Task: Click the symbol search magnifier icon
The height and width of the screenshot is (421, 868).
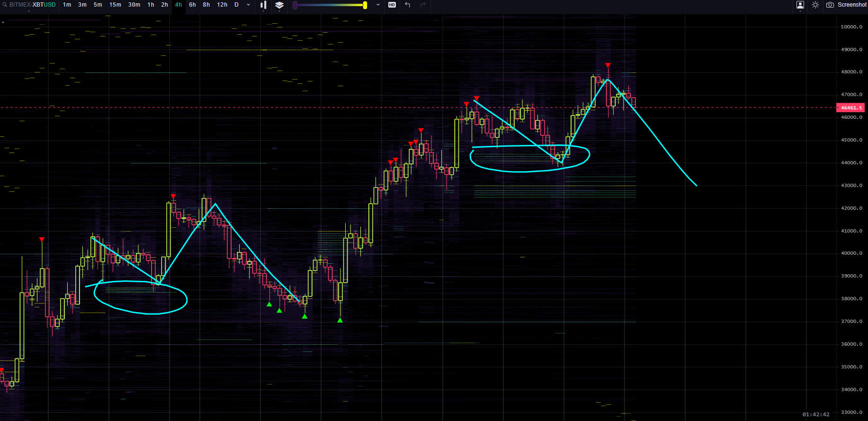Action: 5,5
